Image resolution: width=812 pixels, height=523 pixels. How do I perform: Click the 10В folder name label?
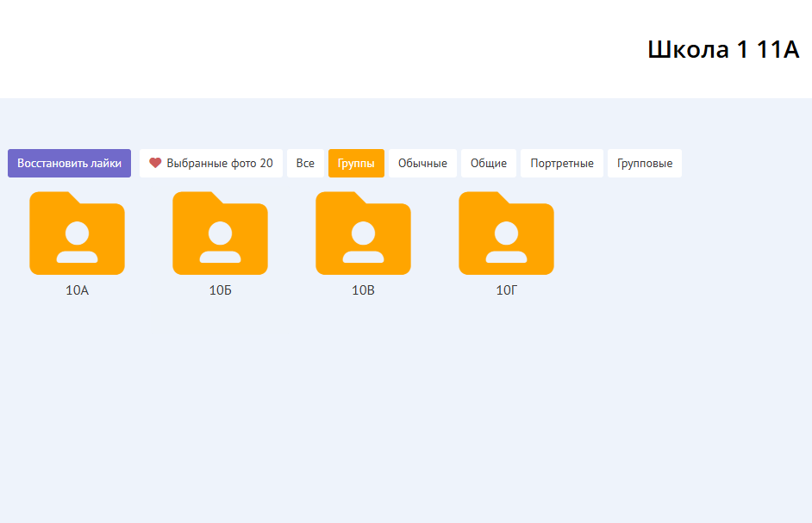(x=363, y=290)
